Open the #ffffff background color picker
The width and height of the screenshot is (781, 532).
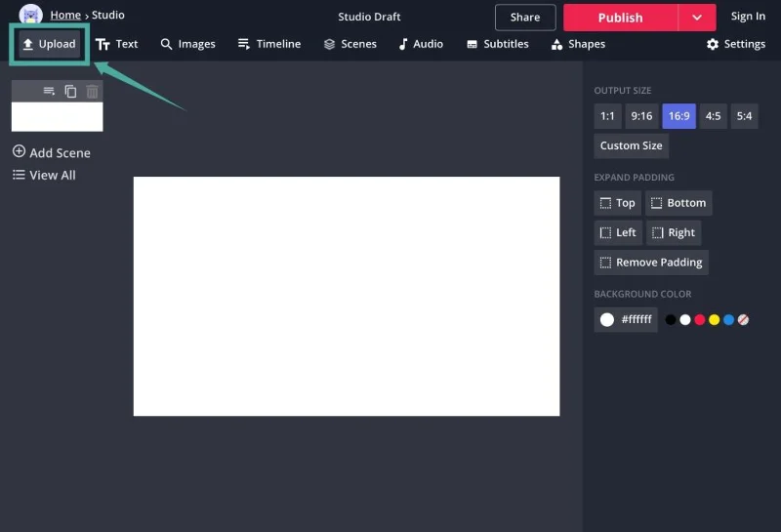626,319
